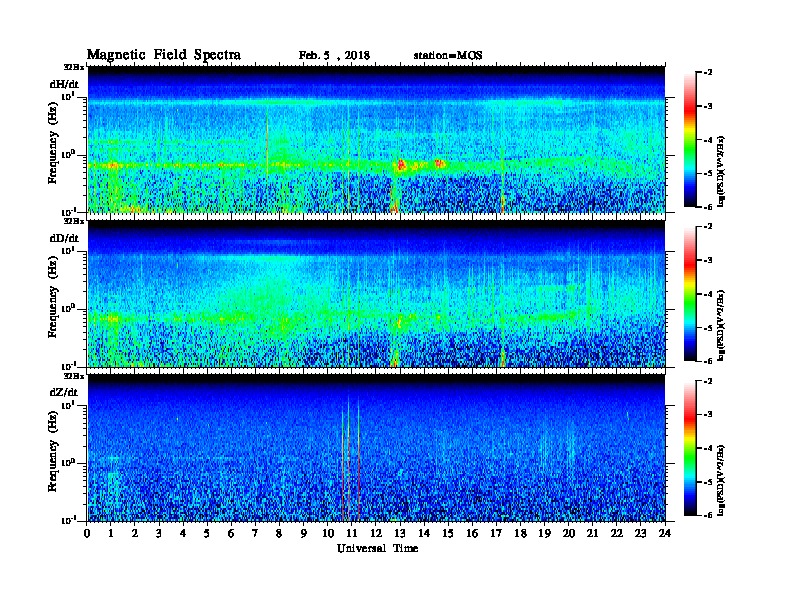Click the "station=MOS" label
Image resolution: width=792 pixels, height=612 pixels.
pos(448,56)
